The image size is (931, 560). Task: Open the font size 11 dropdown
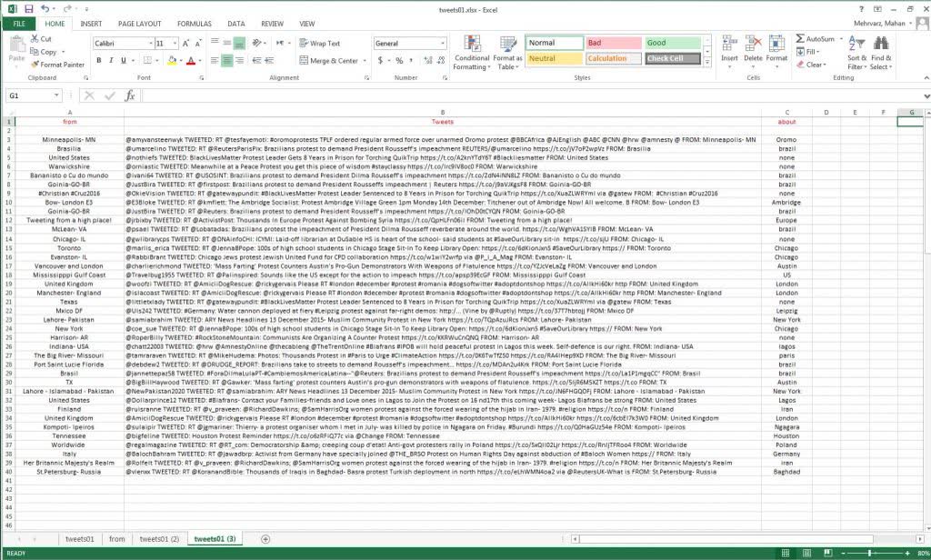coord(175,44)
